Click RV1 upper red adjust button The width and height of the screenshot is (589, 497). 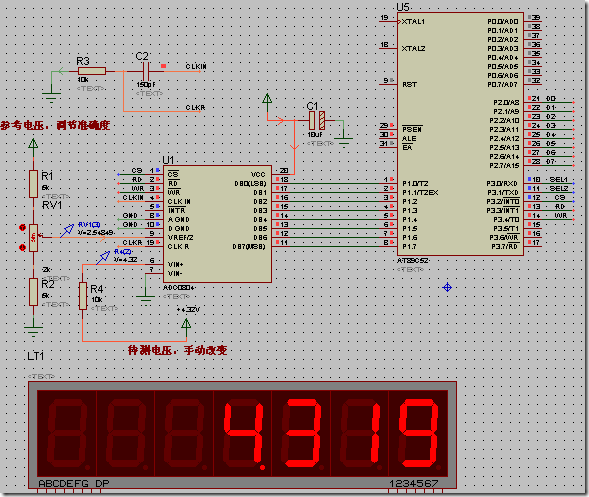point(23,228)
